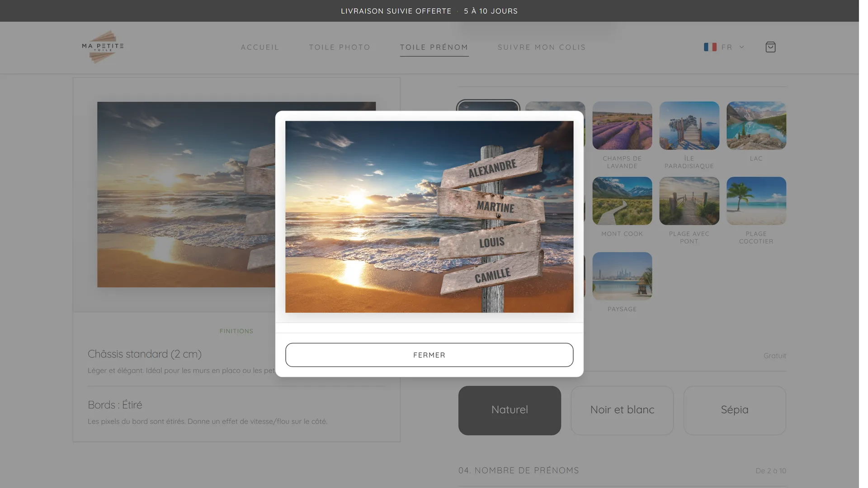This screenshot has width=868, height=488.
Task: Click the Livraison Suivie Offerte banner text
Action: pos(396,11)
